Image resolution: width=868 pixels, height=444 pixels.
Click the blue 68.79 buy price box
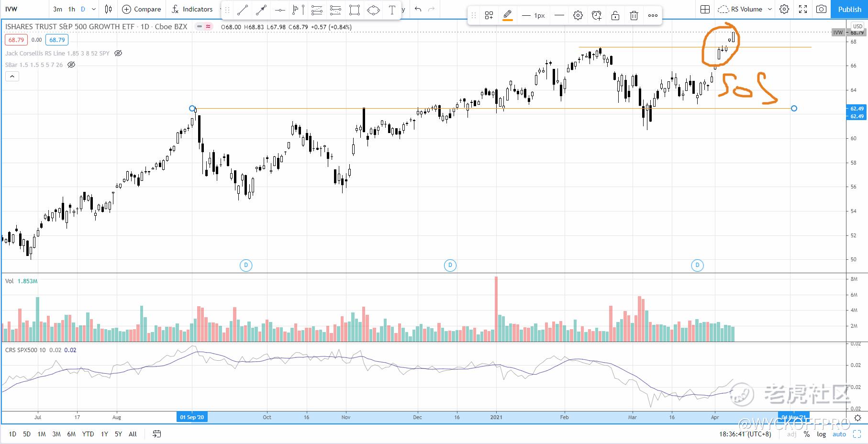pos(57,40)
